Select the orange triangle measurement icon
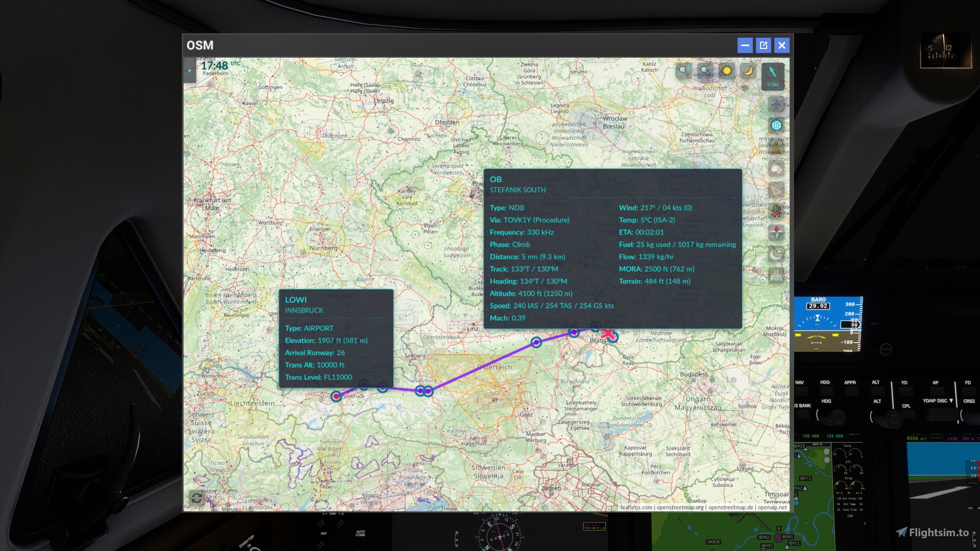Screen dimensions: 980x551 click(776, 189)
